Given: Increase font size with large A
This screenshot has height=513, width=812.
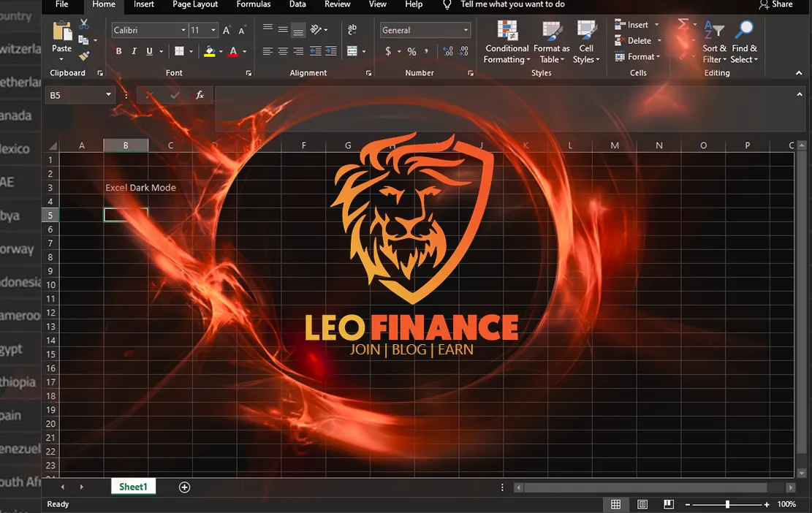Looking at the screenshot, I should (227, 31).
